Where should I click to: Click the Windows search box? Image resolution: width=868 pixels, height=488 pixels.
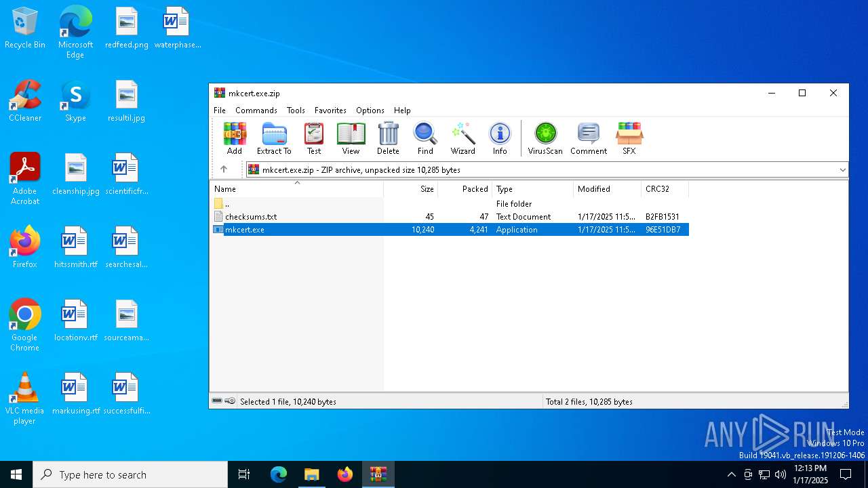(x=130, y=474)
